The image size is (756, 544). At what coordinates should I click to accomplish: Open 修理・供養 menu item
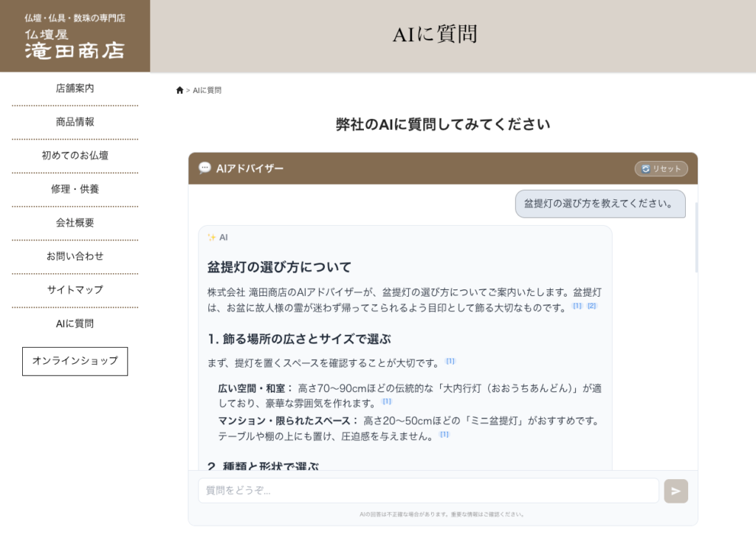tap(75, 189)
